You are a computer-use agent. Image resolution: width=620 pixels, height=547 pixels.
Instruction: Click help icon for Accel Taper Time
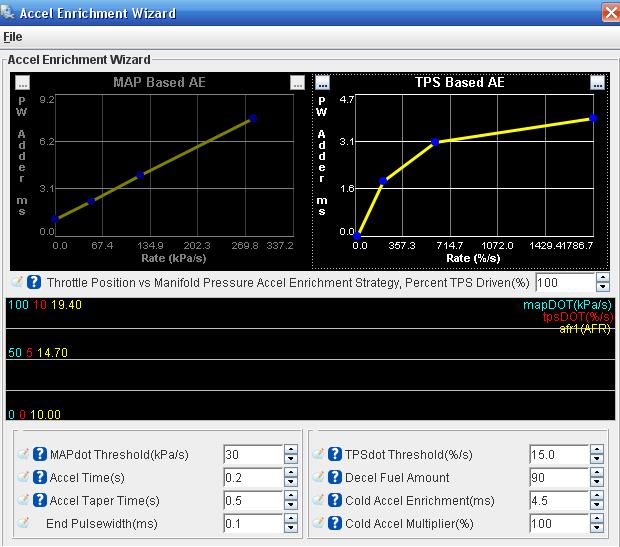tap(40, 500)
